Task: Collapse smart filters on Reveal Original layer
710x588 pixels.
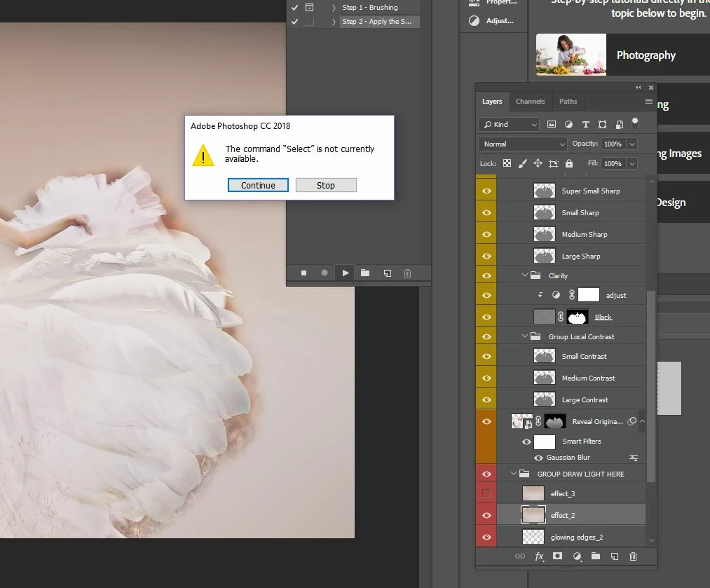Action: coord(642,421)
